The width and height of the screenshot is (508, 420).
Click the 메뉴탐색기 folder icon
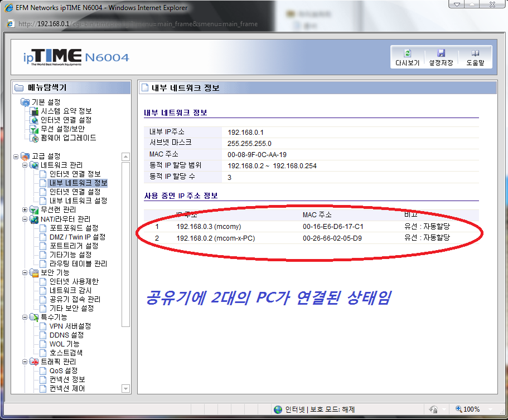(20, 87)
